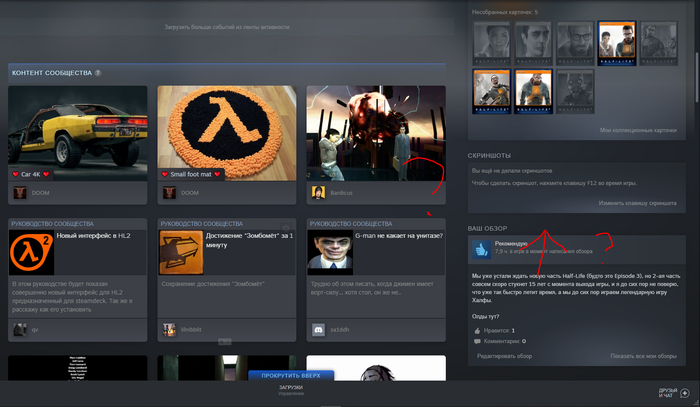Open the Friends and Chat plus icon
The width and height of the screenshot is (700, 407).
tap(684, 393)
